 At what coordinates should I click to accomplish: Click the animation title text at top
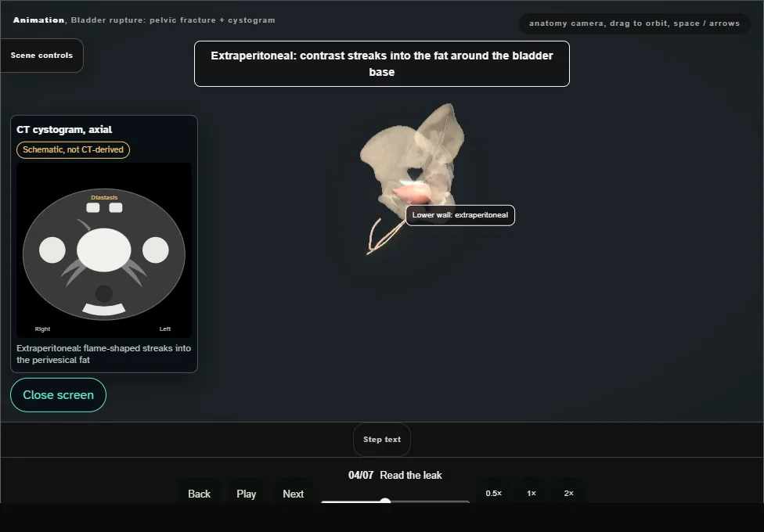[144, 20]
